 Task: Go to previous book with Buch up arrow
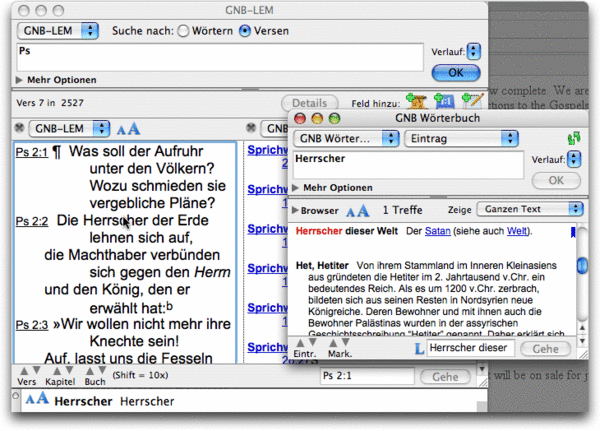[90, 371]
